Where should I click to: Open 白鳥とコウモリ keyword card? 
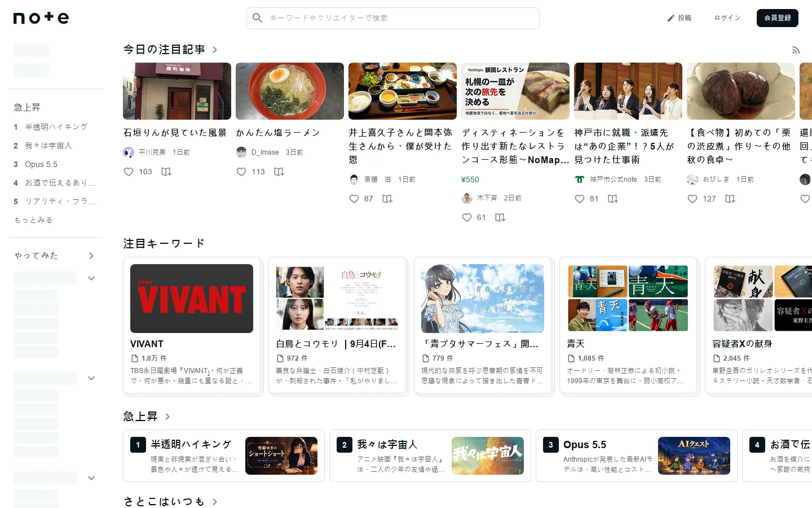tap(338, 327)
